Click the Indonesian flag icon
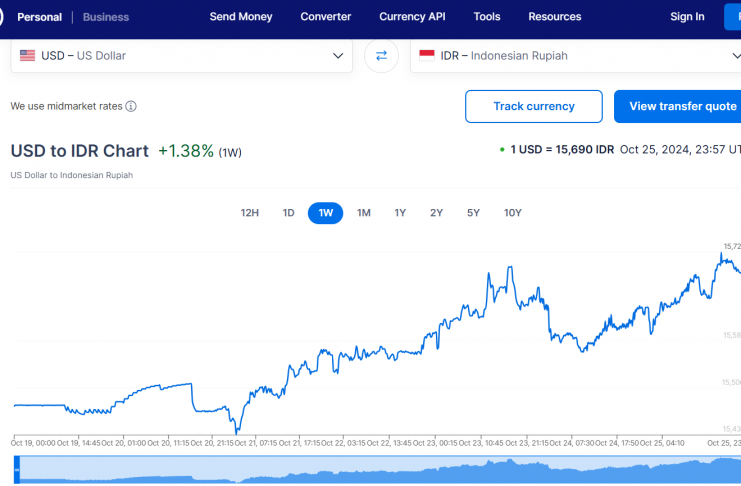741x486 pixels. (427, 56)
